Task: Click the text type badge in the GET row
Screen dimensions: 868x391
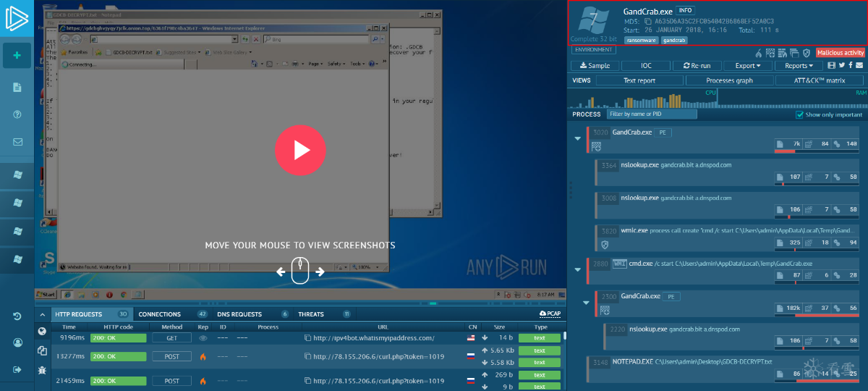Action: 540,338
